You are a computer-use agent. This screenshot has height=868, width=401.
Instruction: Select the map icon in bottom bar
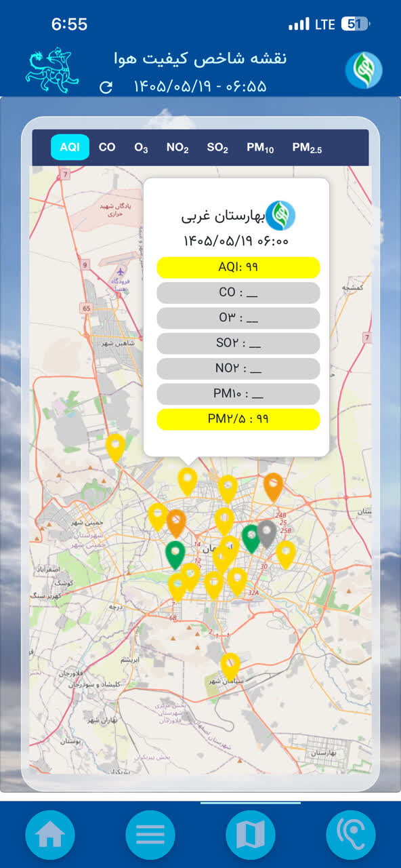[x=251, y=835]
